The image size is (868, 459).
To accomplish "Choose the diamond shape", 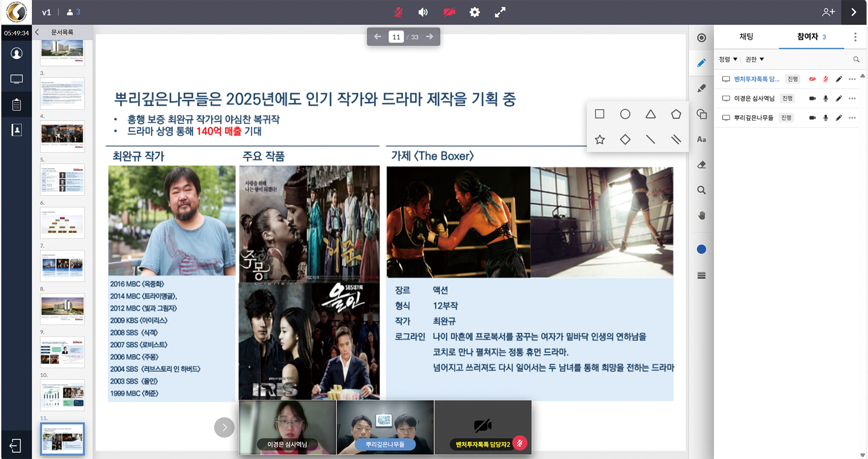I will tap(625, 140).
